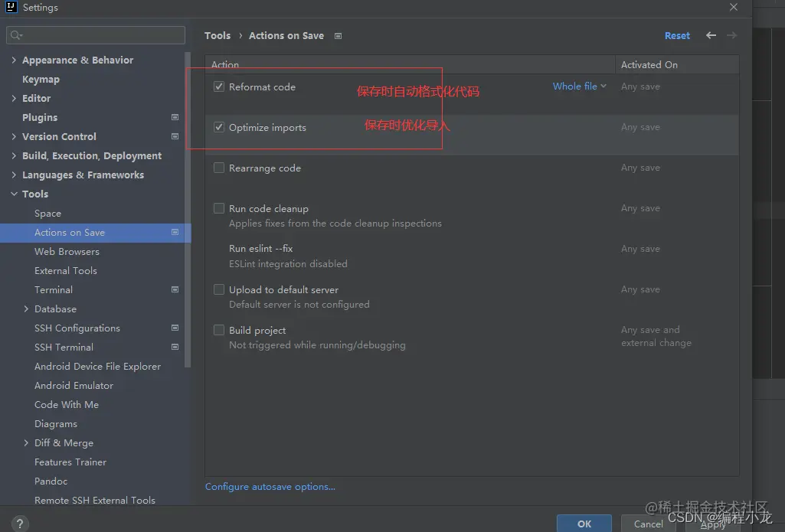785x532 pixels.
Task: Open Pandoc settings
Action: (x=51, y=481)
